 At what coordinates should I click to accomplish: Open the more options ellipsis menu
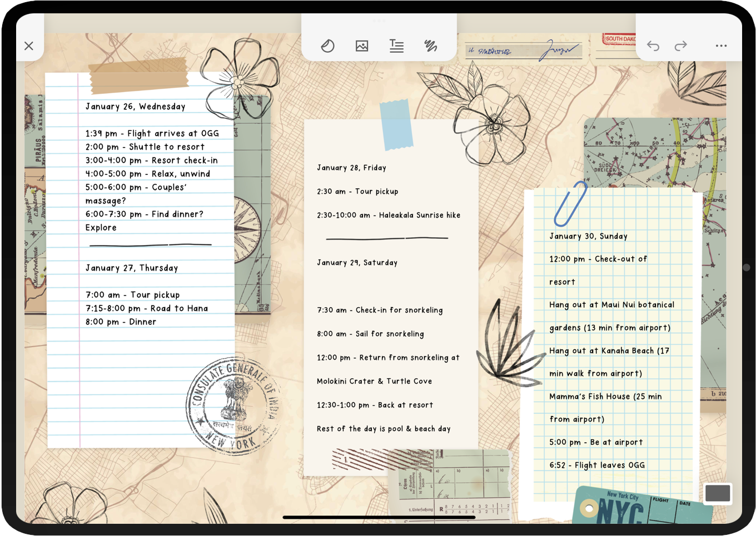(721, 46)
